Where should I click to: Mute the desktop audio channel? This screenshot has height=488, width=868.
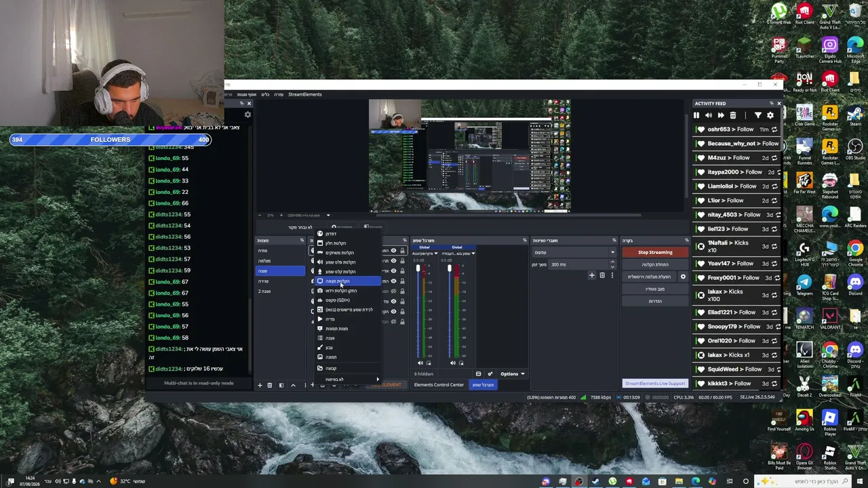[452, 363]
